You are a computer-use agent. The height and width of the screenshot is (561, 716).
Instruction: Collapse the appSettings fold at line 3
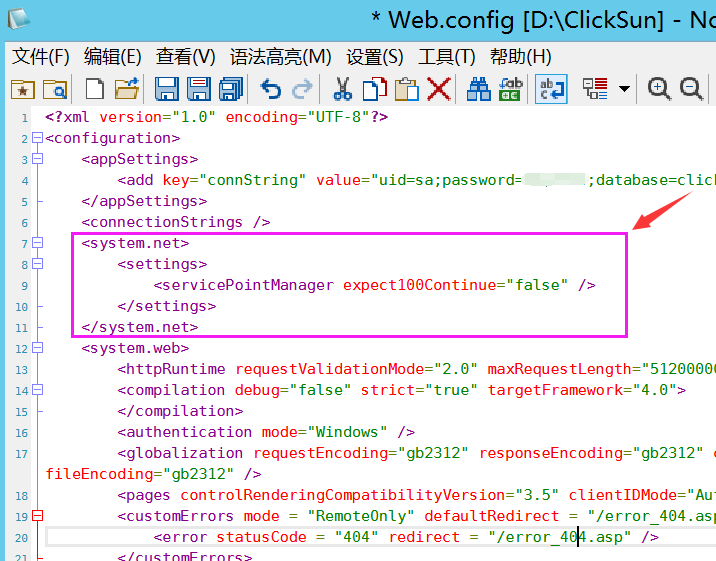point(37,159)
